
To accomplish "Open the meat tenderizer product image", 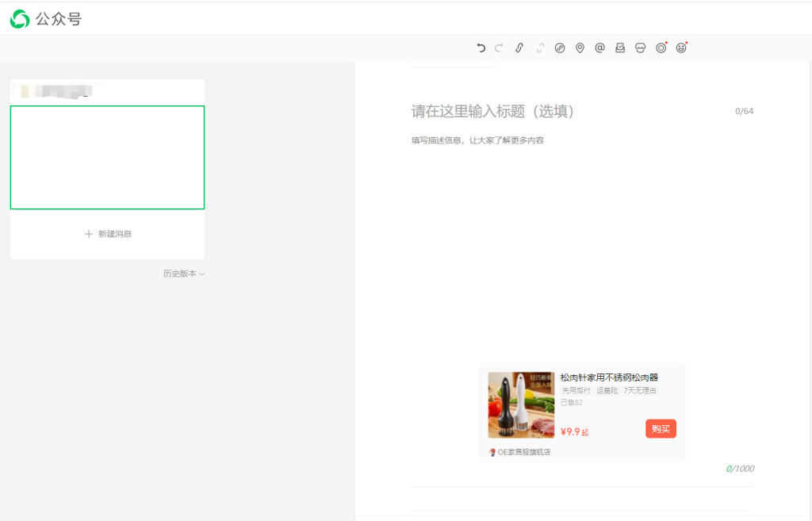I will (x=521, y=405).
